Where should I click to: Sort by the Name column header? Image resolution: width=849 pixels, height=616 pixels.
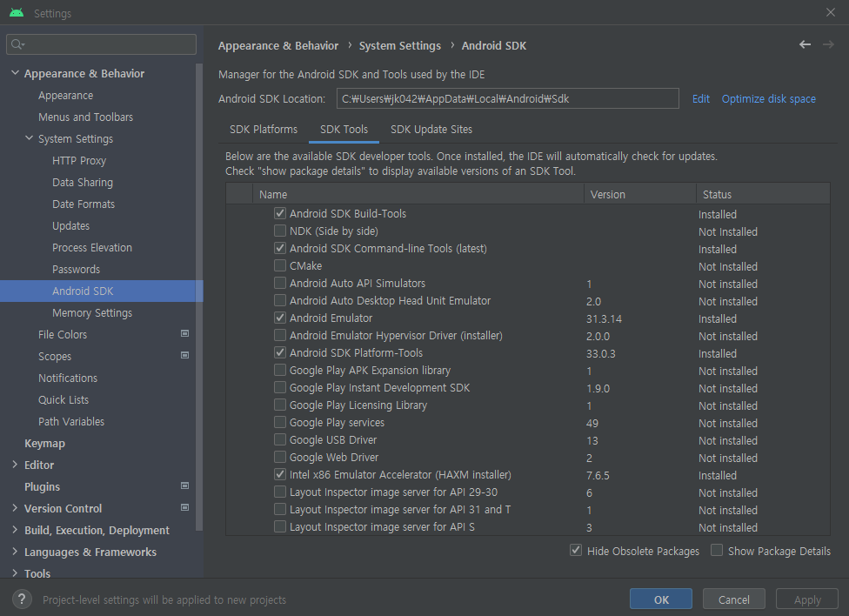pyautogui.click(x=418, y=194)
